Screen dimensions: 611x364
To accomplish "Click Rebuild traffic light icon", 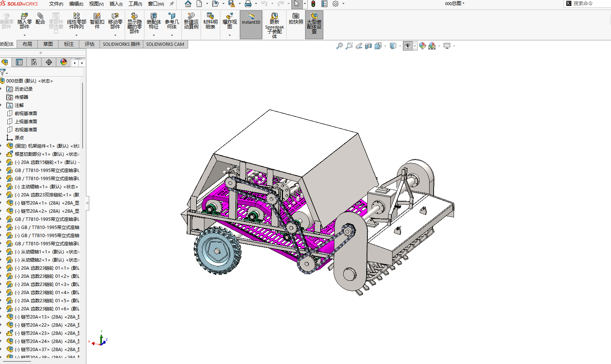I will pos(313,4).
